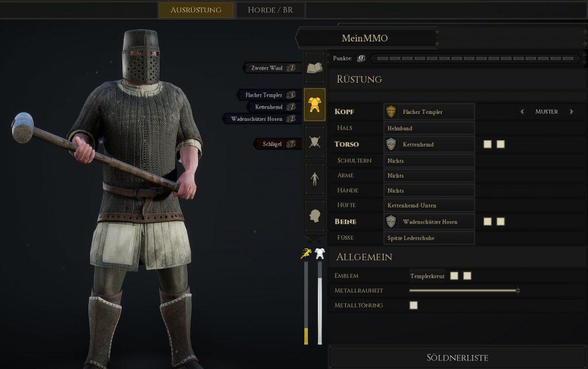Open the Schultern Nichts selection field
588x369 pixels.
[430, 161]
